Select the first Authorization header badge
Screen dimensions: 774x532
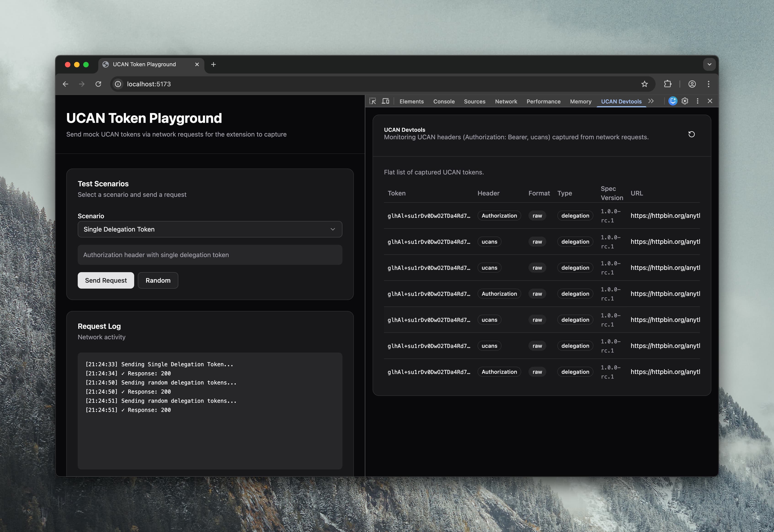tap(499, 216)
